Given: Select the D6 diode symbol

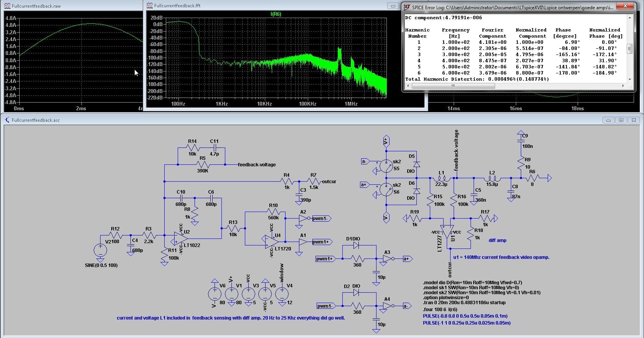Looking at the screenshot, I should (416, 191).
